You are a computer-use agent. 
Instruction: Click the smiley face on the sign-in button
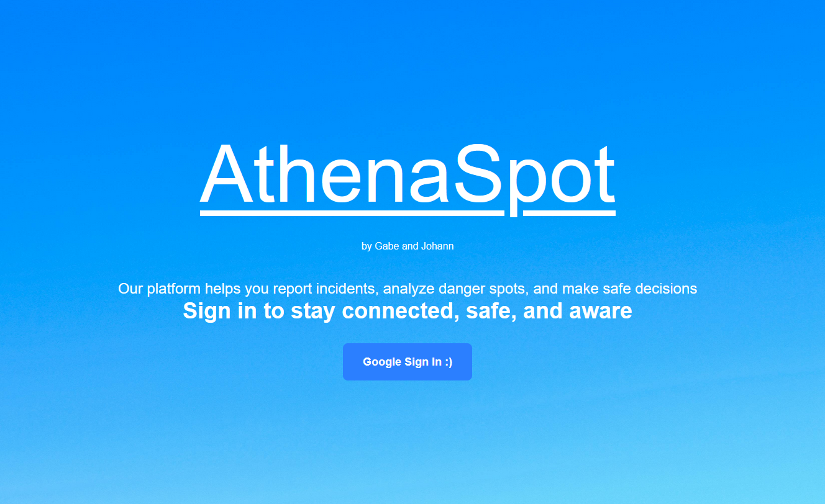(449, 362)
